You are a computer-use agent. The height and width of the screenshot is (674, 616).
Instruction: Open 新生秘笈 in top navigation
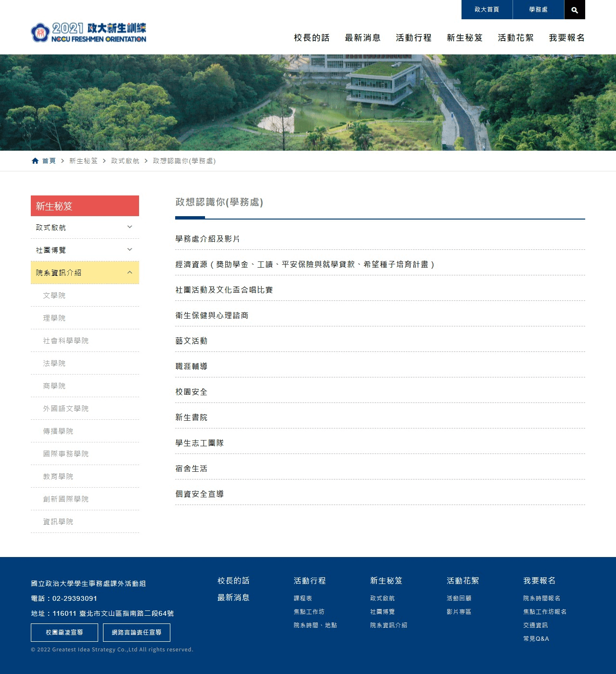465,38
